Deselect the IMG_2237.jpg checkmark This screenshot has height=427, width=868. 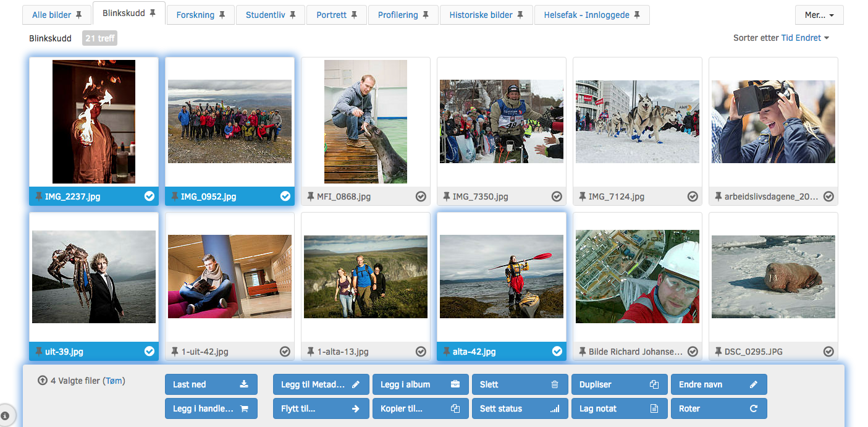point(149,197)
